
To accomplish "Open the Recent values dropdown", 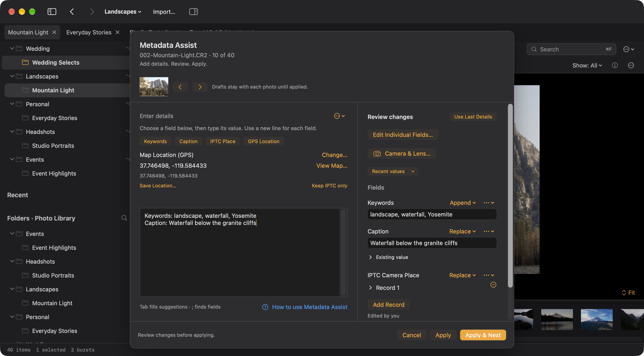I will (392, 171).
